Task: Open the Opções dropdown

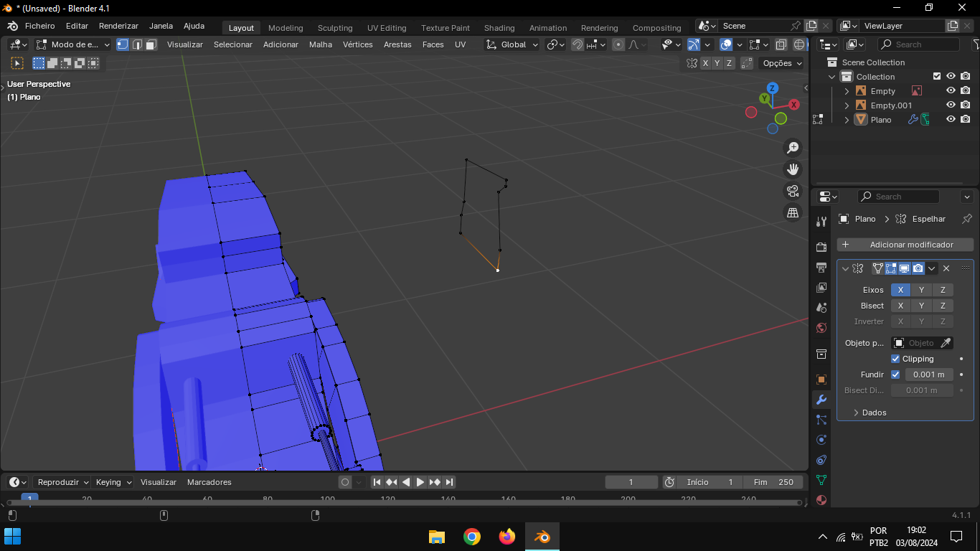Action: pyautogui.click(x=782, y=63)
